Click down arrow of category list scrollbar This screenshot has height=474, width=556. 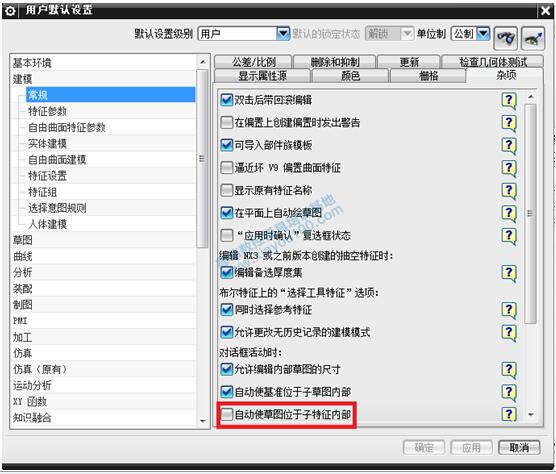pyautogui.click(x=203, y=421)
